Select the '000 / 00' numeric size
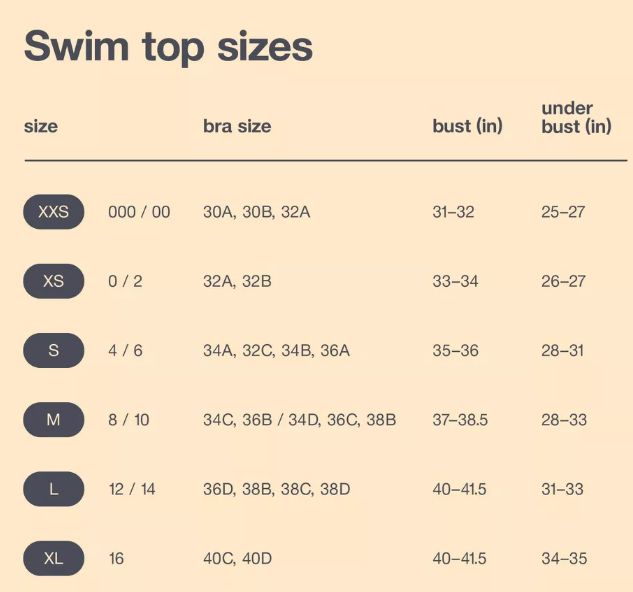 139,212
